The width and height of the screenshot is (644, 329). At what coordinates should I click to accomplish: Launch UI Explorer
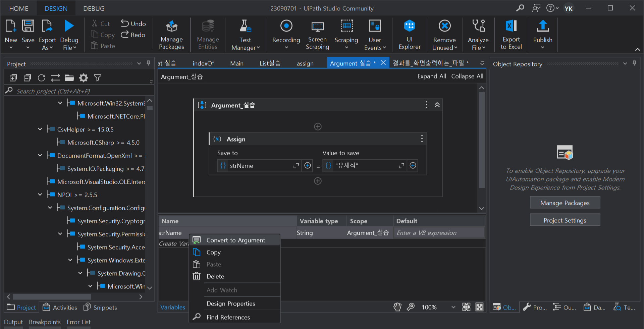pos(410,35)
